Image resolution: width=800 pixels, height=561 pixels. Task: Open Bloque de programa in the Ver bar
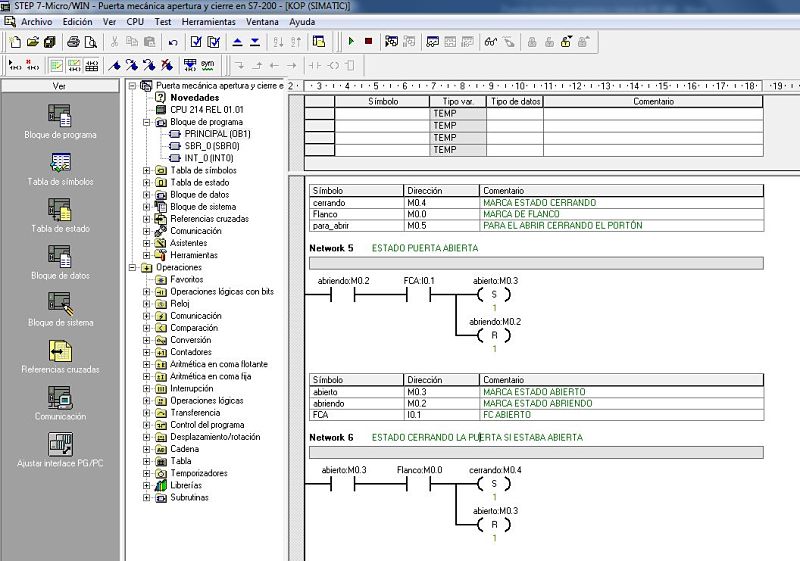pyautogui.click(x=60, y=122)
